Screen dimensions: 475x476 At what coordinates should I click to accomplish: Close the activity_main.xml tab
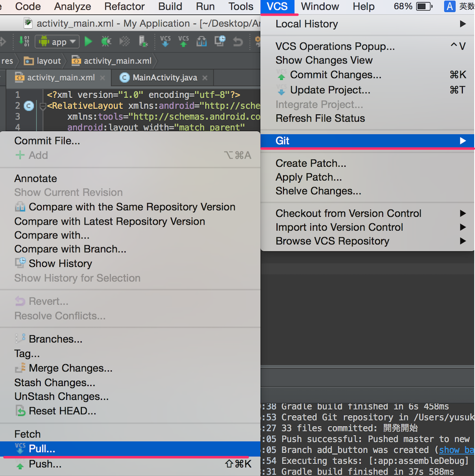pos(102,78)
